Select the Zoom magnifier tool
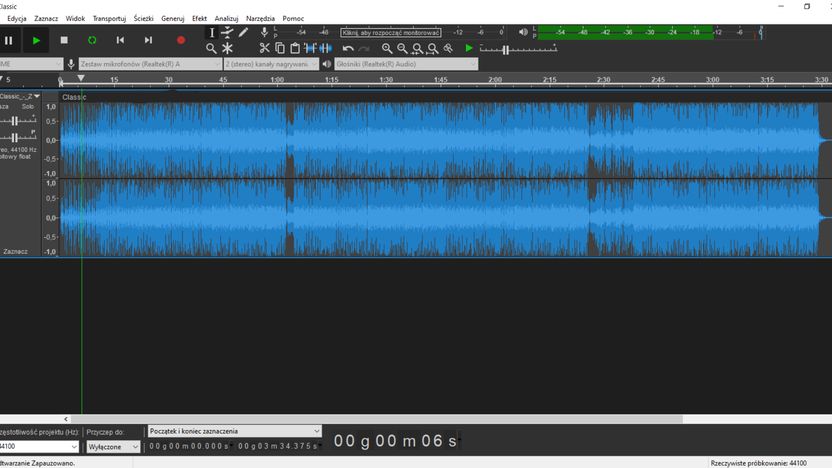Viewport: 832px width, 468px height. (211, 49)
